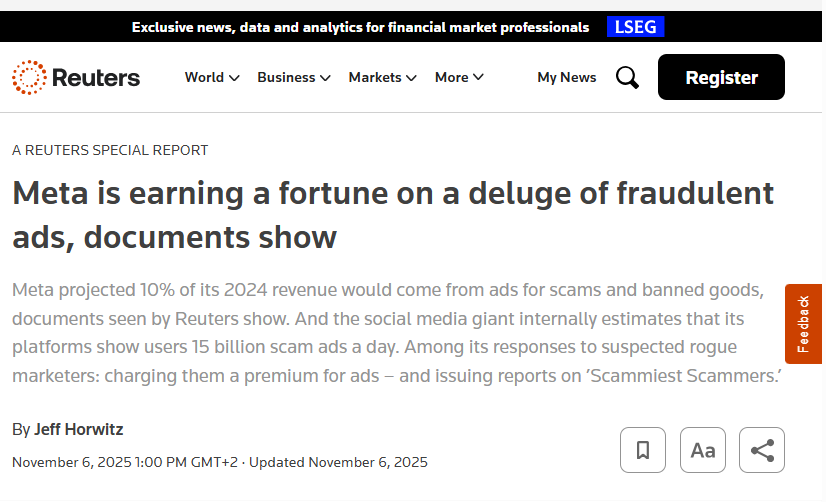Click the Exclusive news LSEG banner text
This screenshot has width=826, height=502.
pyautogui.click(x=360, y=27)
